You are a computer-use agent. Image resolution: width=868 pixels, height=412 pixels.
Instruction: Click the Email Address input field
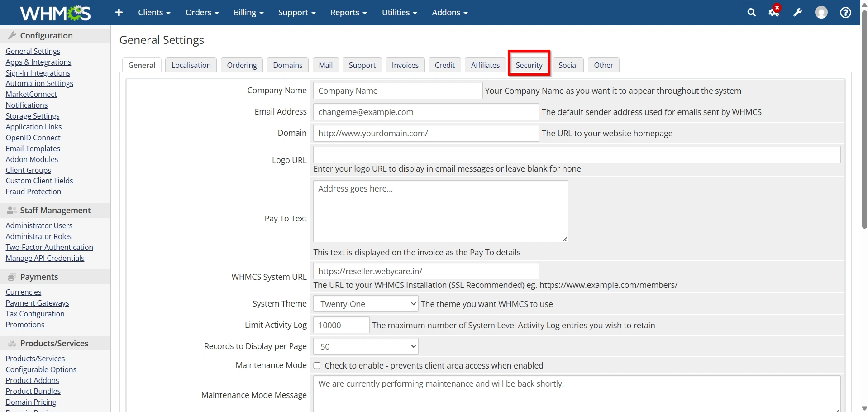pos(426,112)
